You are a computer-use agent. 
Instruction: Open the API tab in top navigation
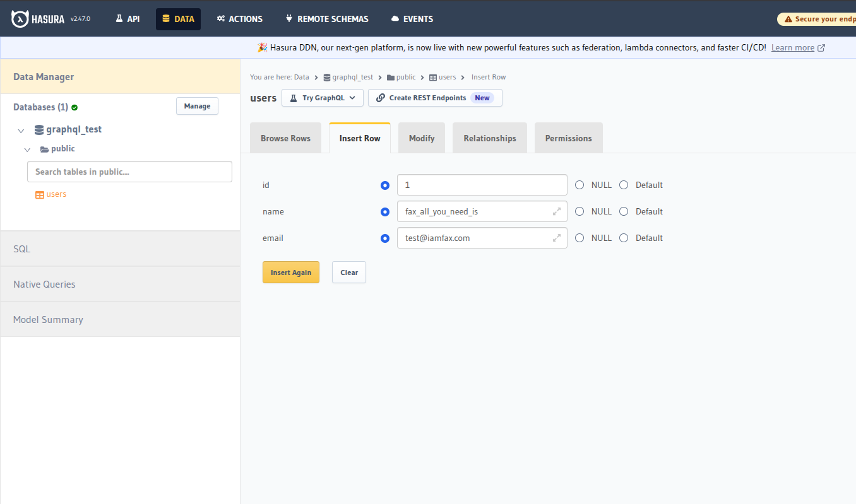click(x=128, y=19)
